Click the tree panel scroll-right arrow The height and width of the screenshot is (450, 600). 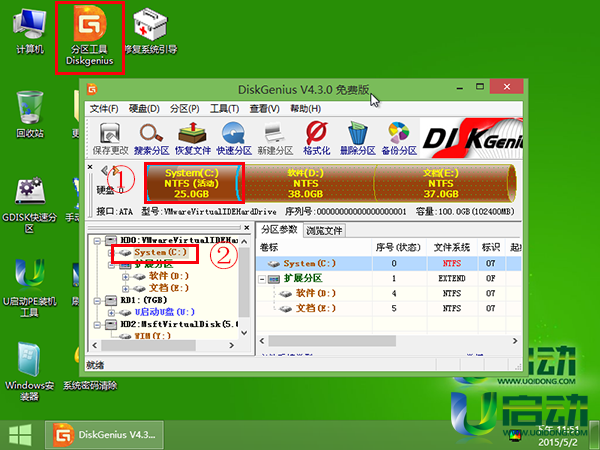pyautogui.click(x=232, y=346)
